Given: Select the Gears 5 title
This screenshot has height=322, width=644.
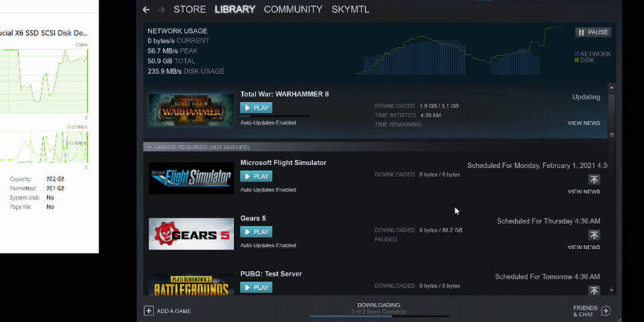Looking at the screenshot, I should [253, 218].
